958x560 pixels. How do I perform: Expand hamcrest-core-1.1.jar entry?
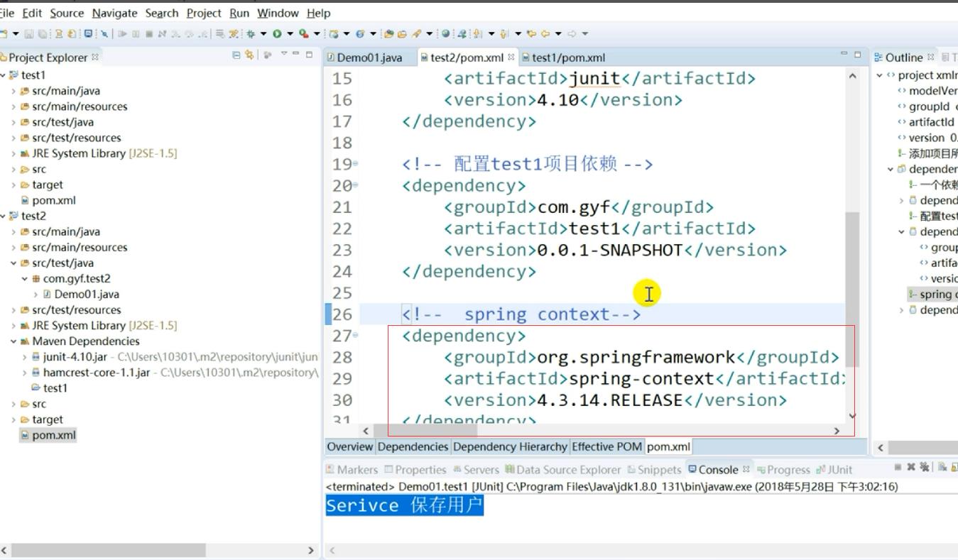click(25, 373)
